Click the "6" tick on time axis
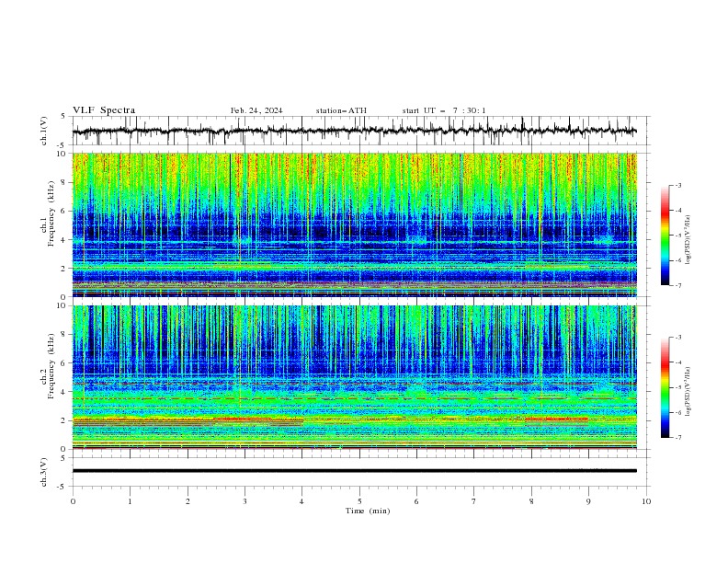Image resolution: width=728 pixels, height=563 pixels. [416, 501]
